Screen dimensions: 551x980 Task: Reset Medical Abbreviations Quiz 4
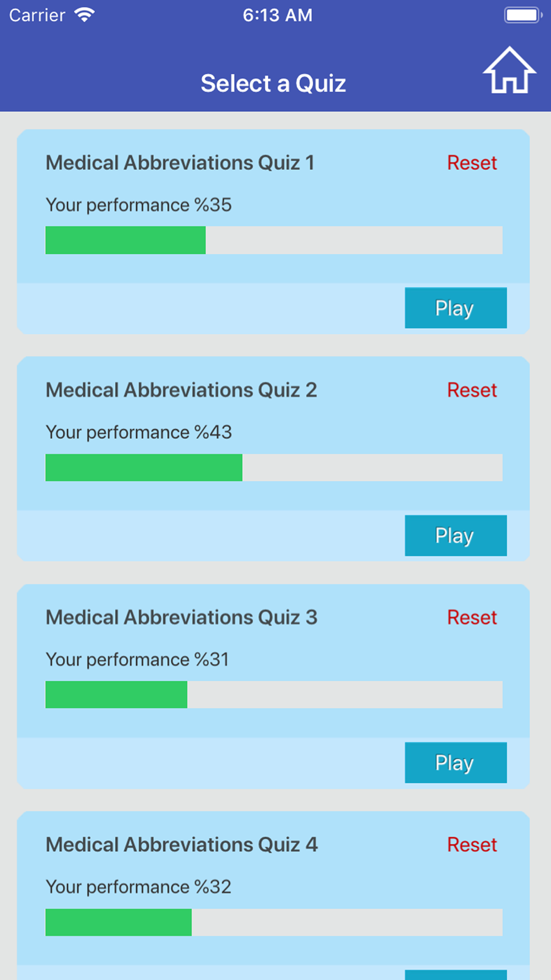coord(472,844)
